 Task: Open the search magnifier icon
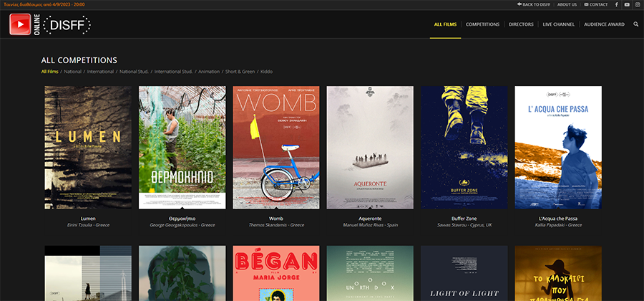(x=635, y=24)
